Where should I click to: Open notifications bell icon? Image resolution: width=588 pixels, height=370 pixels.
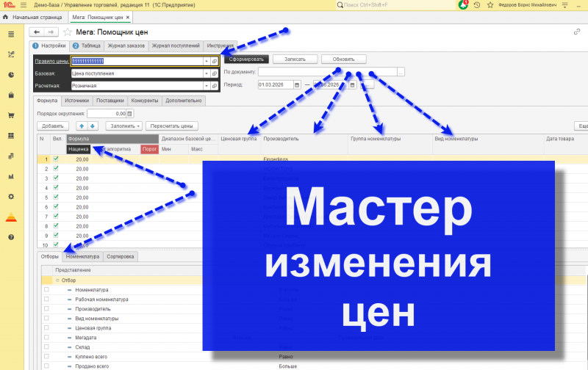pyautogui.click(x=464, y=5)
